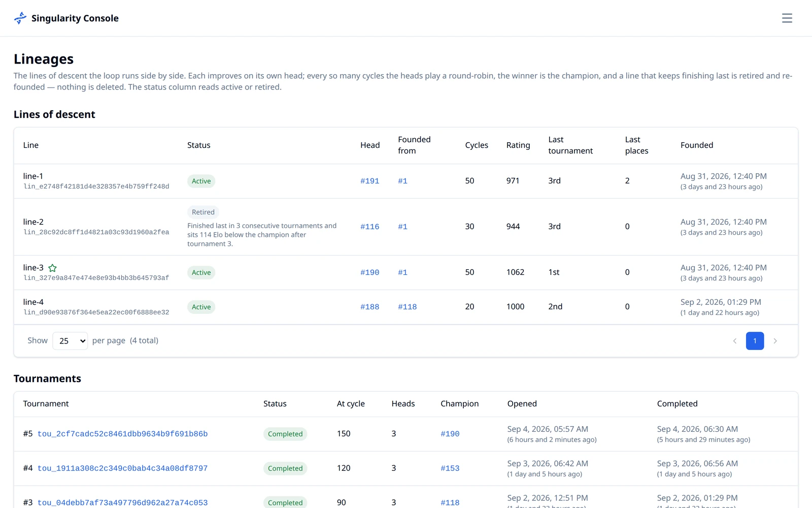Viewport: 812px width, 508px height.
Task: Click the Singularity Console logo icon
Action: 20,18
